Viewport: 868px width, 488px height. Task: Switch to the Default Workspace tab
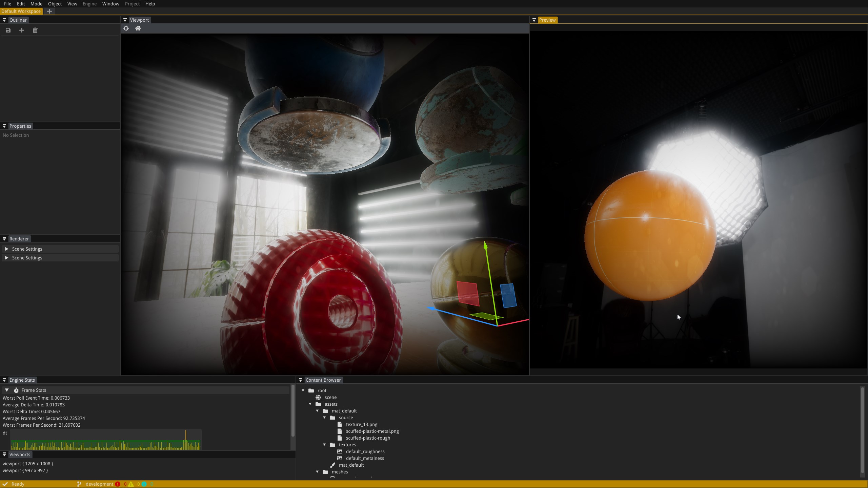coord(21,11)
